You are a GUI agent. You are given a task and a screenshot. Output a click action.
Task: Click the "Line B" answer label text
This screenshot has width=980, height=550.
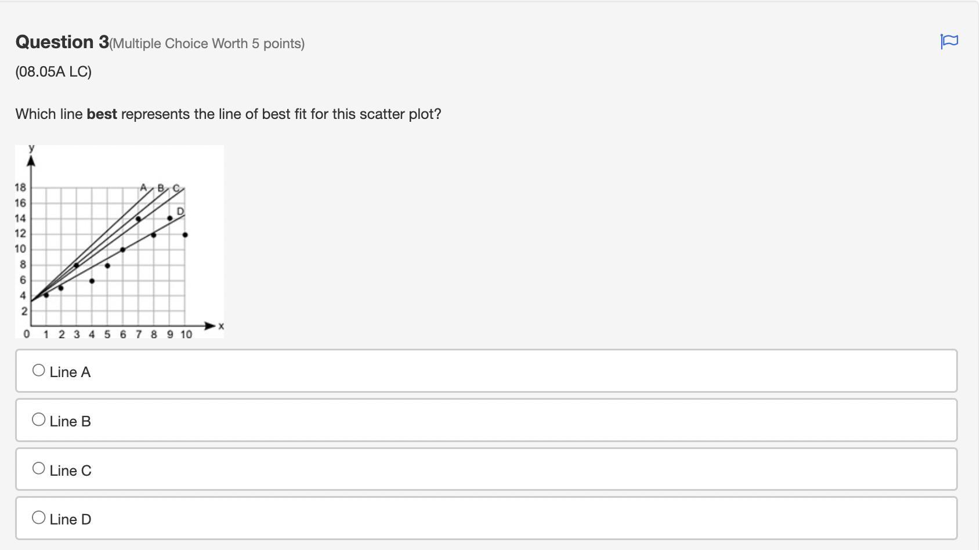[70, 422]
